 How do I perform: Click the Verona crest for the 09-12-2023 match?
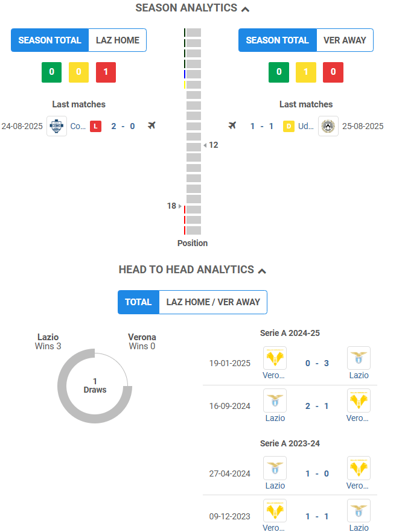(x=275, y=510)
